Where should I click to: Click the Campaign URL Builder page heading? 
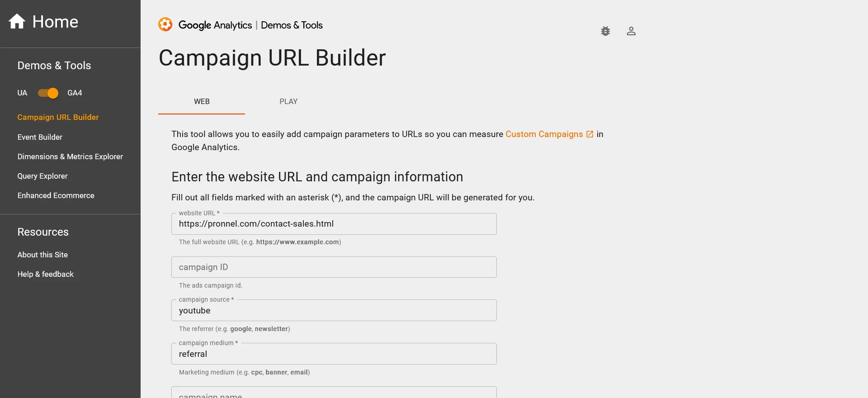click(x=272, y=58)
